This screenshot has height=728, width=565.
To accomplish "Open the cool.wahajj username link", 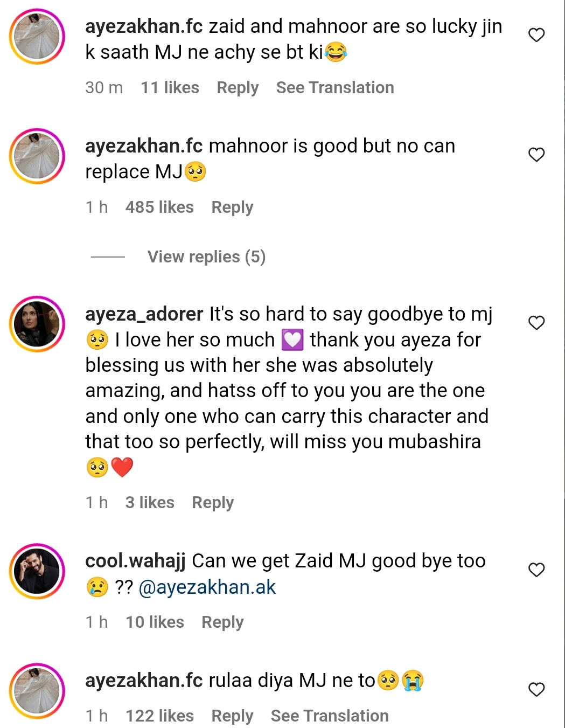I will tap(135, 561).
